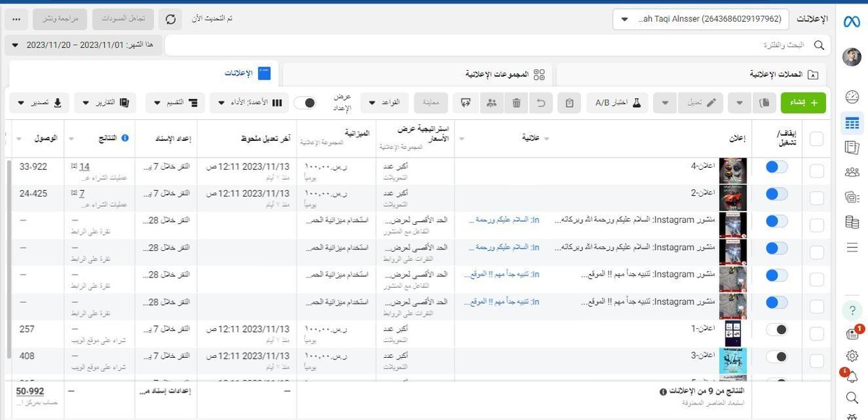Open notifications bell with red badge
This screenshot has height=420, width=868.
854,377
